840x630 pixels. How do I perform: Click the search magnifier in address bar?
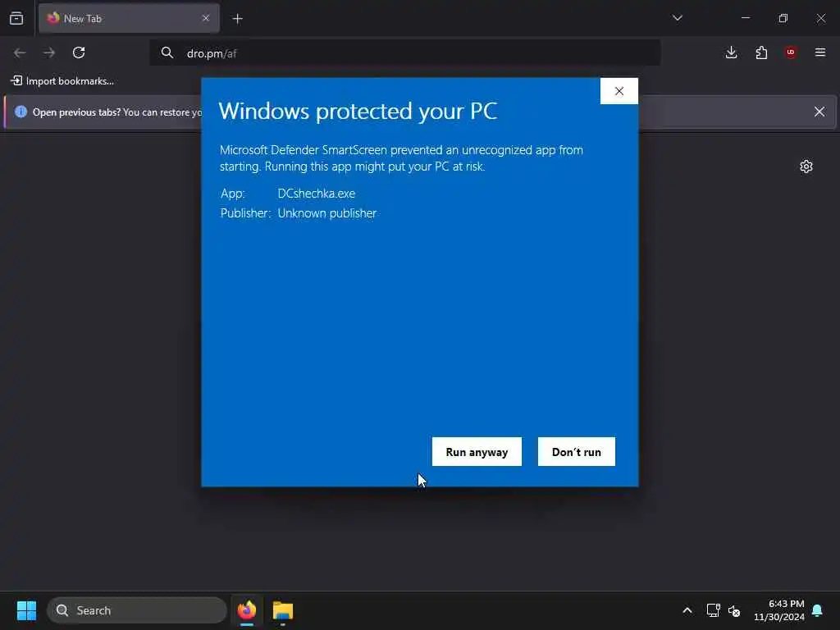click(167, 52)
